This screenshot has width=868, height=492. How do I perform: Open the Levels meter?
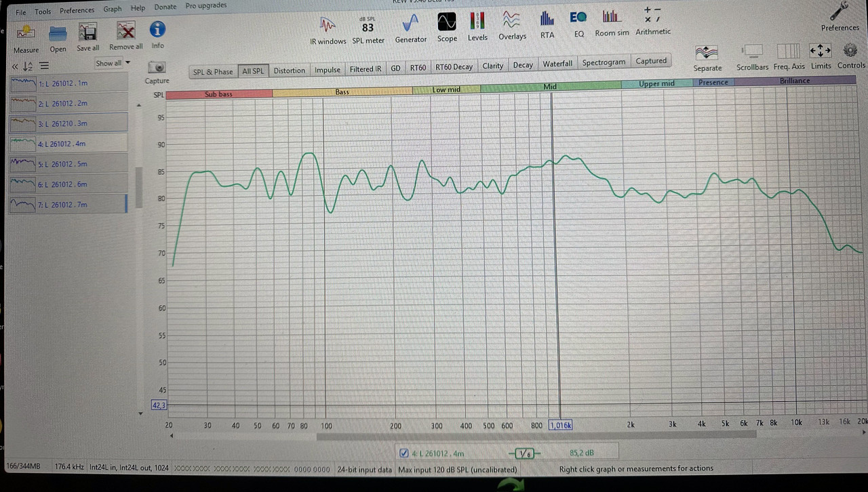(477, 27)
